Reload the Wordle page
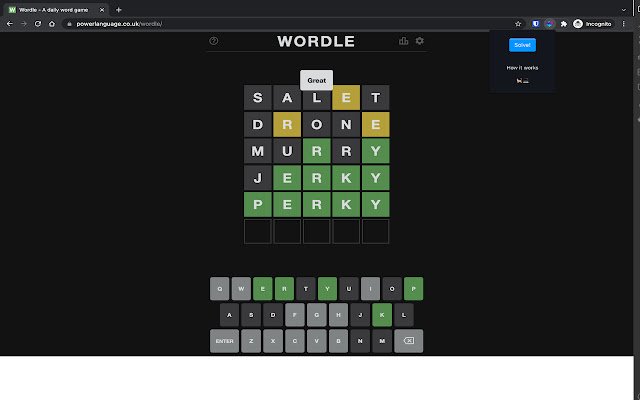The image size is (640, 400). pos(38,24)
